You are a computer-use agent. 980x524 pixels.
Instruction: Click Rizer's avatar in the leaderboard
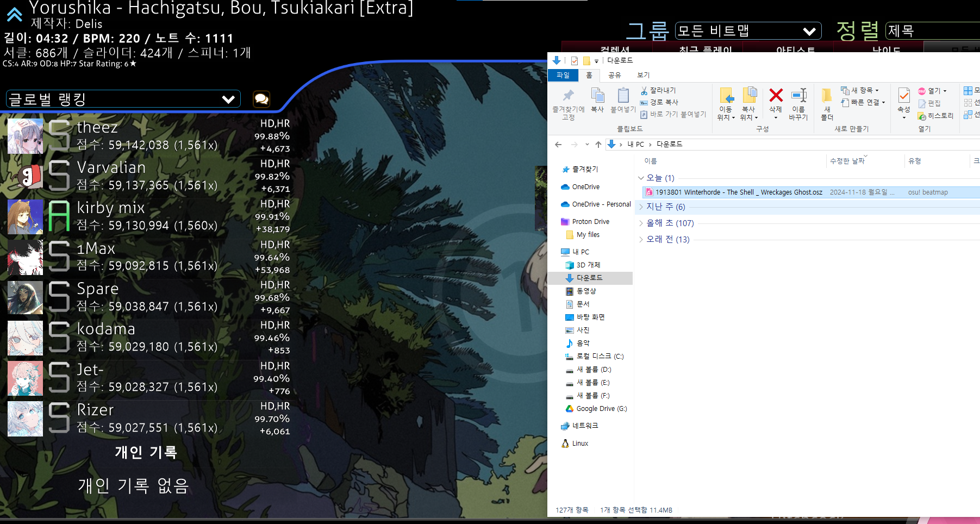coord(25,419)
